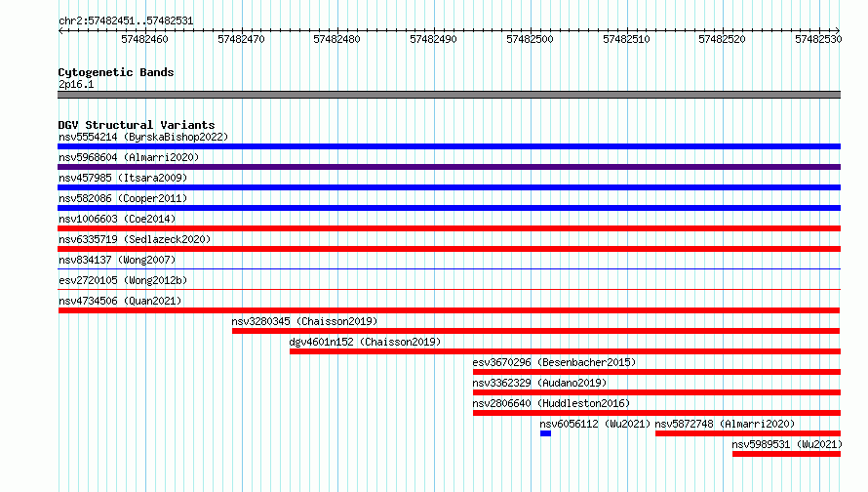The width and height of the screenshot is (868, 492).
Task: Open esv2720105 (Wong2012b) variant
Action: coord(123,280)
